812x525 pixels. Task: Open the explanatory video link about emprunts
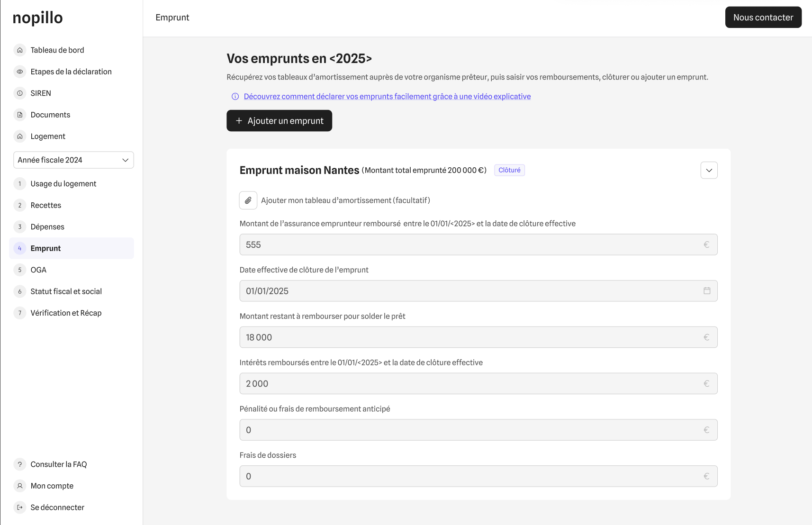(387, 97)
